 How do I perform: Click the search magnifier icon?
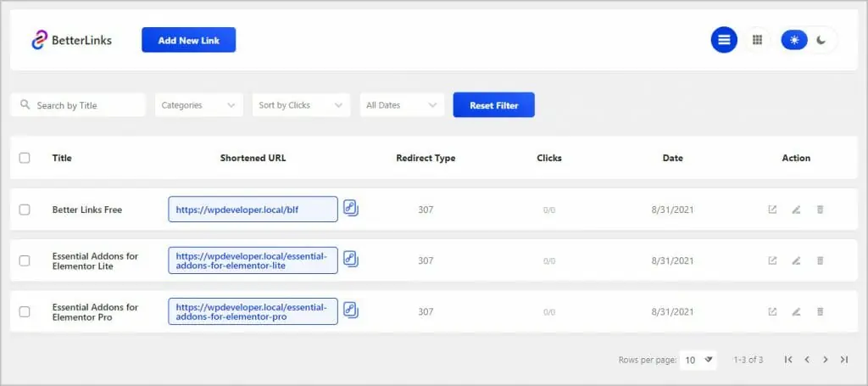pyautogui.click(x=25, y=104)
